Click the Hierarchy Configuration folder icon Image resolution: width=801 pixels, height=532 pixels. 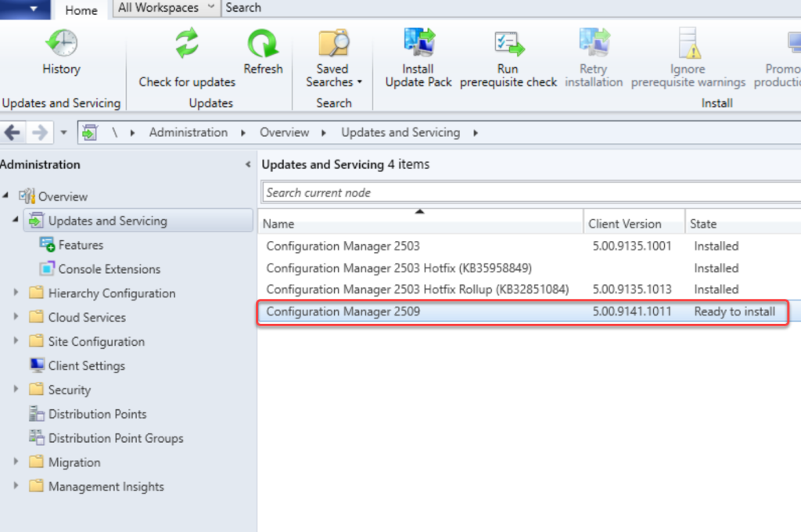36,293
